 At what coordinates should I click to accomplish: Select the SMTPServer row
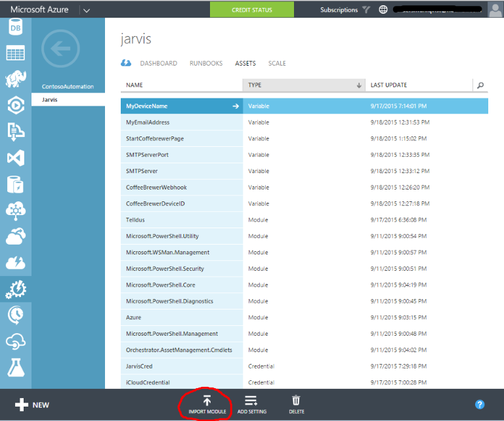pyautogui.click(x=304, y=171)
